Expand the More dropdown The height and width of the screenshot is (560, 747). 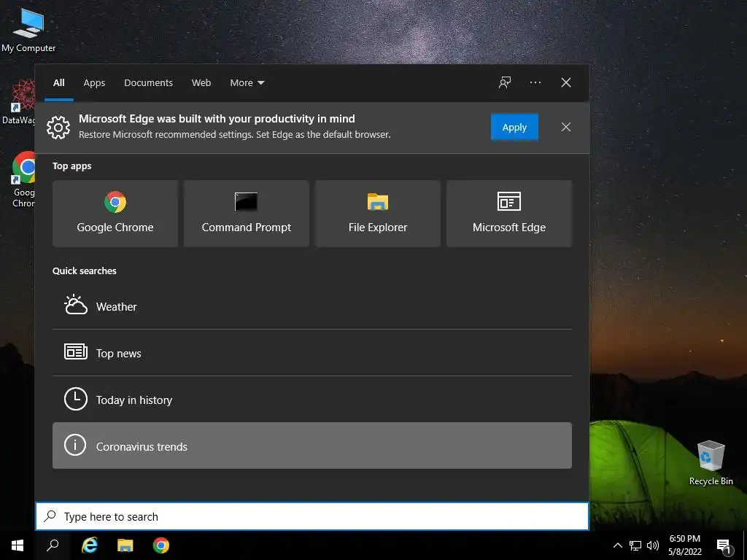247,83
